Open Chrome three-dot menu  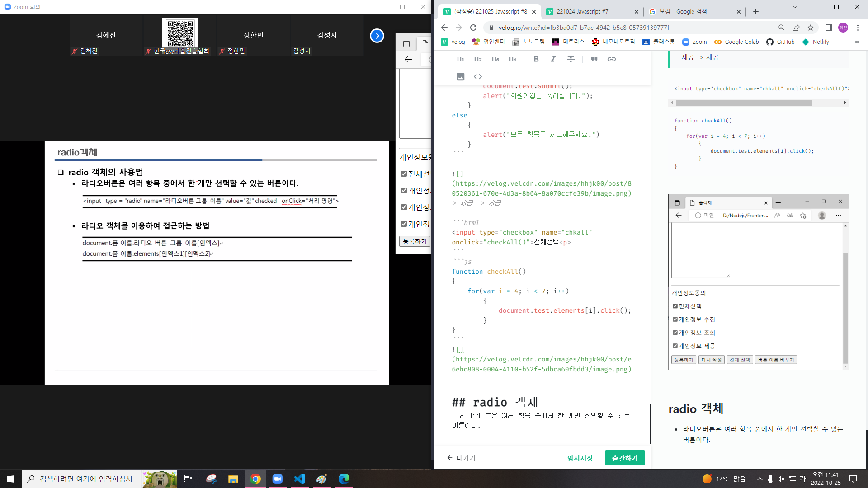pos(858,28)
